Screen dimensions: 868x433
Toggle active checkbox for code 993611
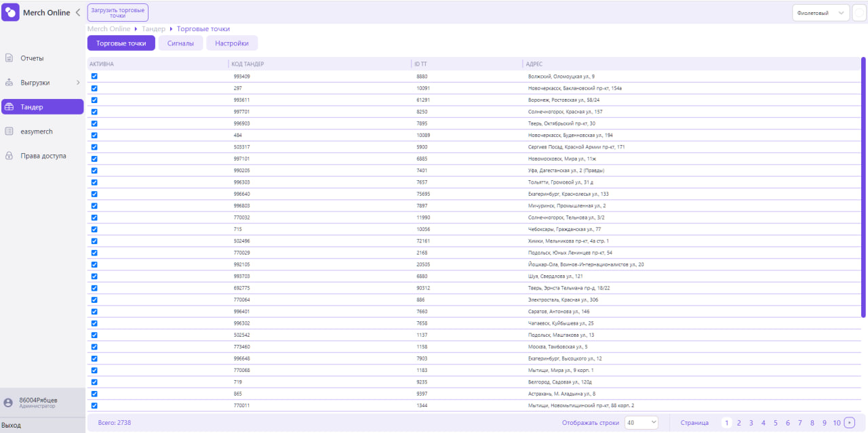click(94, 100)
